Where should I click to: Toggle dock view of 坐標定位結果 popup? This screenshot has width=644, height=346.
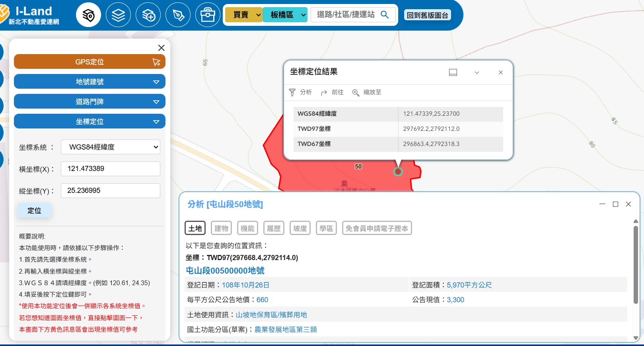[x=453, y=72]
